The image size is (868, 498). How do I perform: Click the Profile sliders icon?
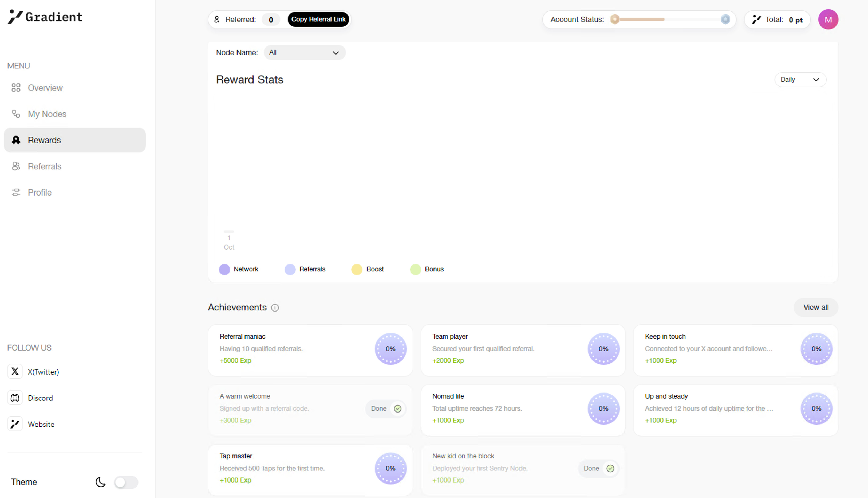coord(16,192)
